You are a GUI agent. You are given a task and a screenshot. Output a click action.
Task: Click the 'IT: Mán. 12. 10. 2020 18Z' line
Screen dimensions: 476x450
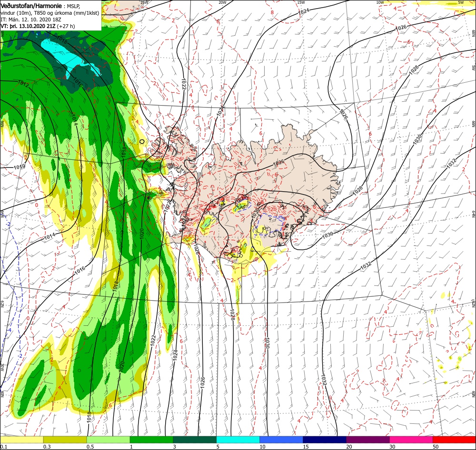point(31,20)
